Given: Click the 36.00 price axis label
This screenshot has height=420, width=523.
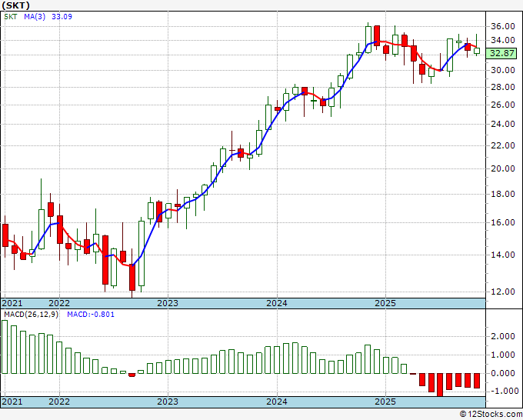Looking at the screenshot, I should pyautogui.click(x=502, y=26).
